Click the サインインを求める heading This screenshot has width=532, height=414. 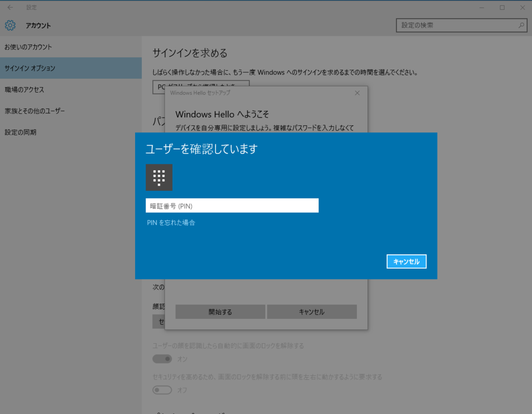pos(190,53)
